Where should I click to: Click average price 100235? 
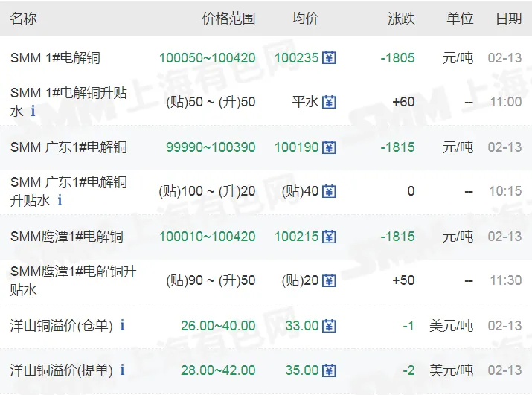tap(297, 58)
